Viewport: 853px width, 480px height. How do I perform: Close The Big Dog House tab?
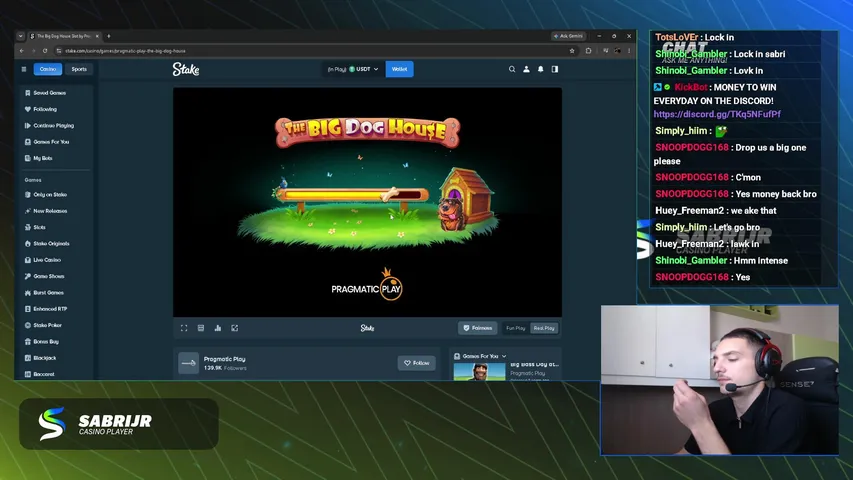tap(97, 36)
